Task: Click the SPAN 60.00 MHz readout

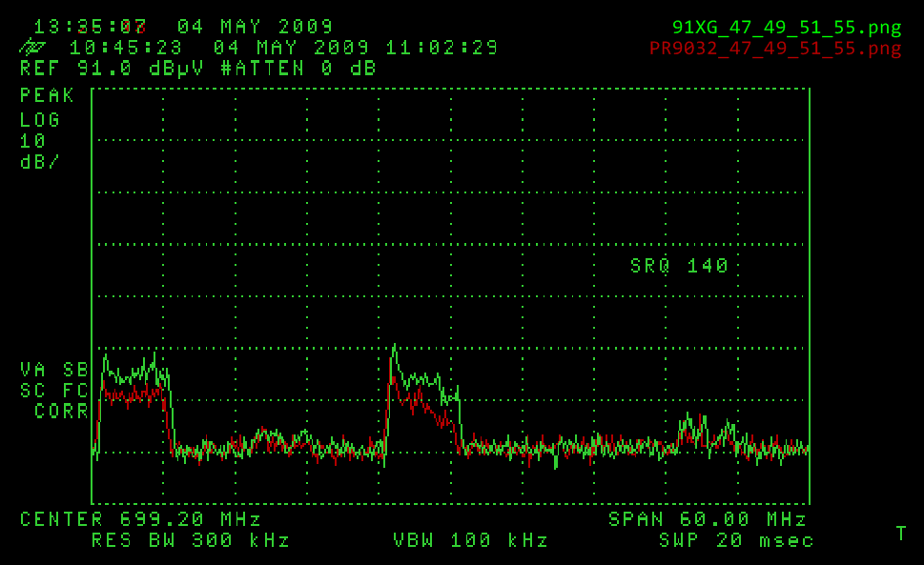Action: 708,519
